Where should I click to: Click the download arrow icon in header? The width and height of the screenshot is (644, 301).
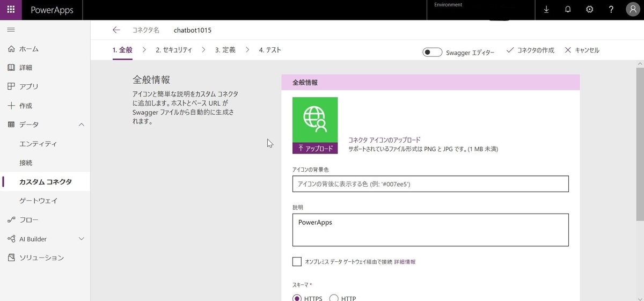click(546, 10)
